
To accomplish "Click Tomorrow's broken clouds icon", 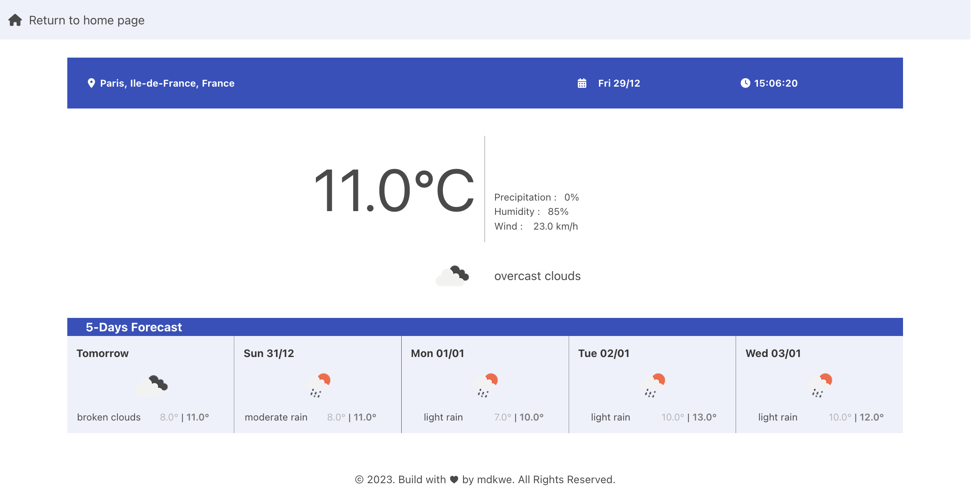I will point(151,385).
